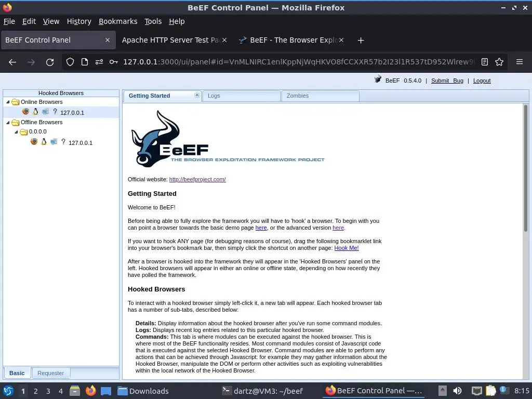Click the Firefox icon of the online browser
This screenshot has height=399, width=532.
[x=26, y=111]
